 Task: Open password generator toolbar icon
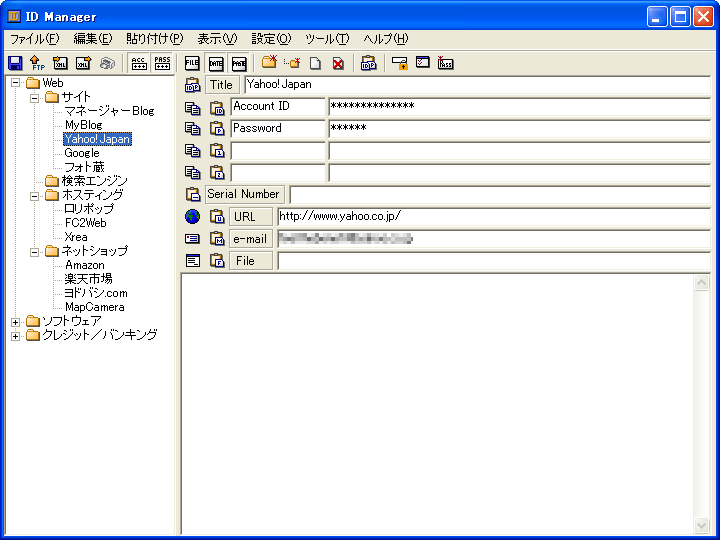tap(445, 63)
